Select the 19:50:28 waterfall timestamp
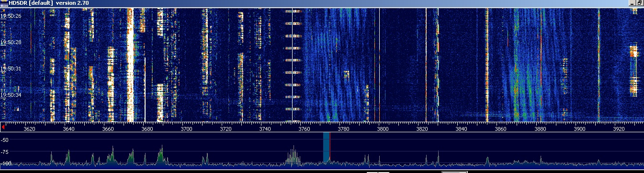 click(11, 42)
